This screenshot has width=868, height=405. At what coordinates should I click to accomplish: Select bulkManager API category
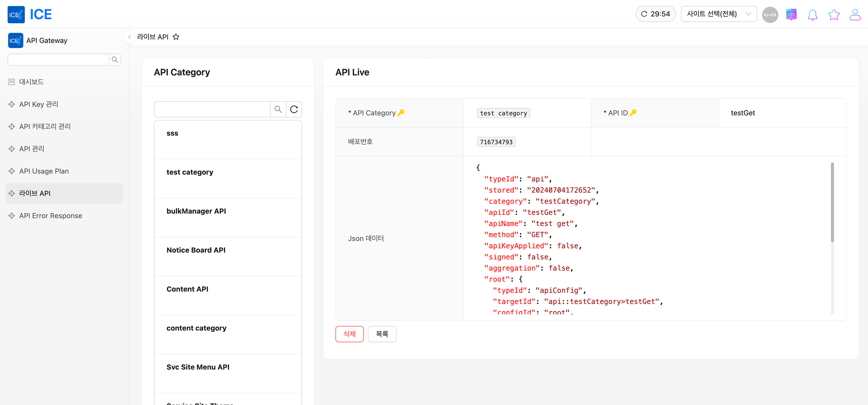196,211
